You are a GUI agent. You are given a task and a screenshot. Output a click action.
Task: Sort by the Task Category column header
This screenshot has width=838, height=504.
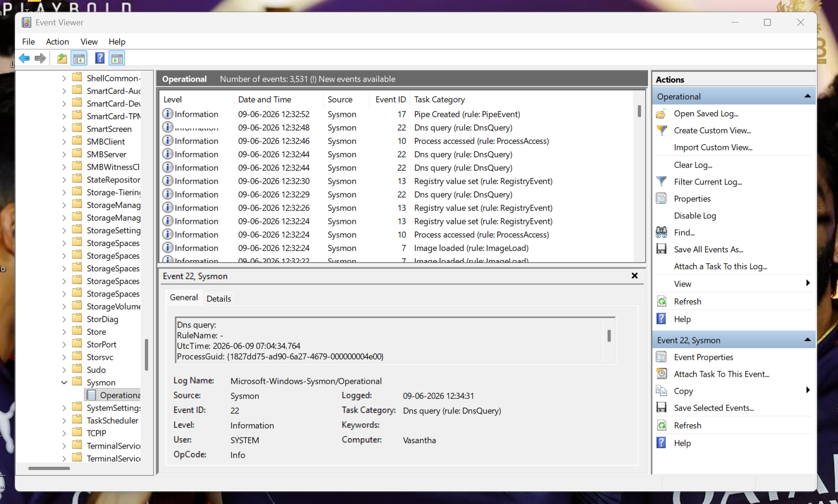click(x=521, y=99)
